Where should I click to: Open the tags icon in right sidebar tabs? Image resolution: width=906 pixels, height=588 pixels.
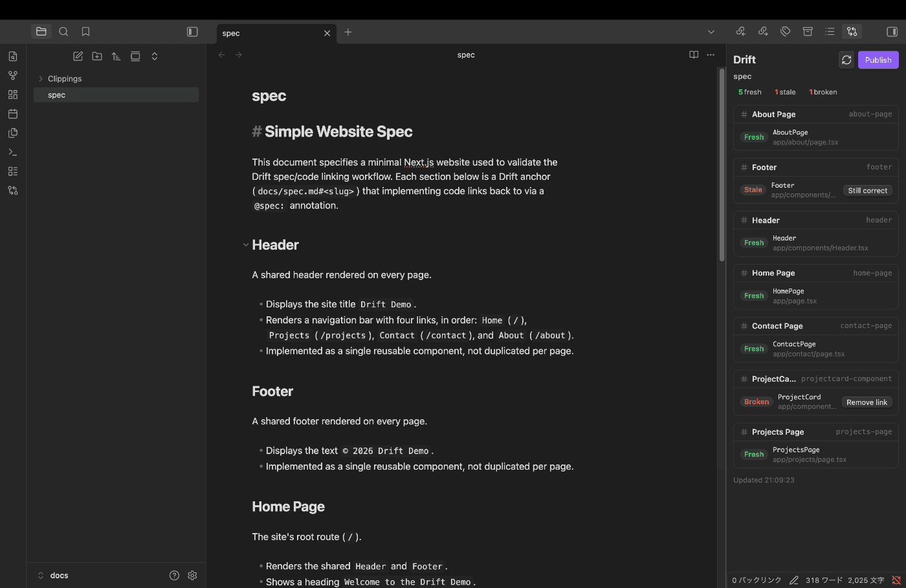tap(786, 32)
